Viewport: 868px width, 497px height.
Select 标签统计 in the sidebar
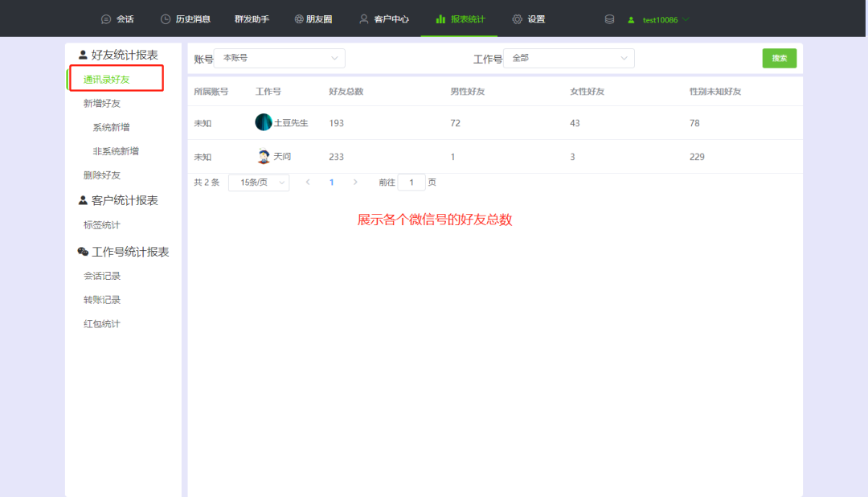click(102, 225)
